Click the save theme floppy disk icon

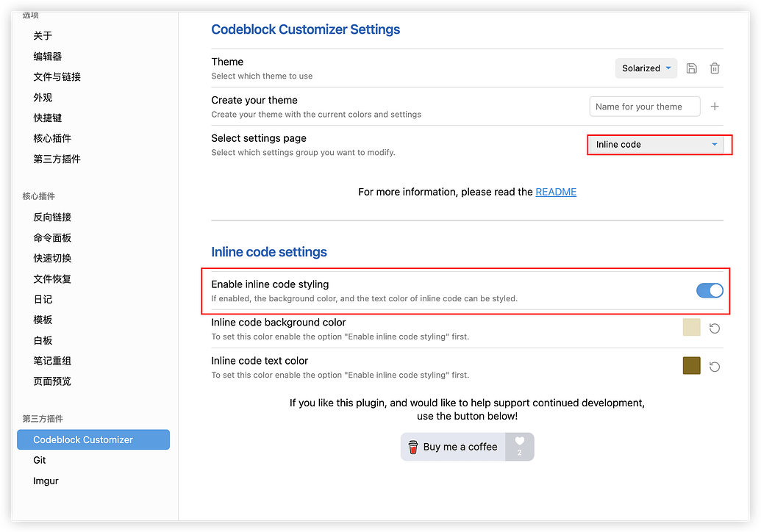(691, 68)
